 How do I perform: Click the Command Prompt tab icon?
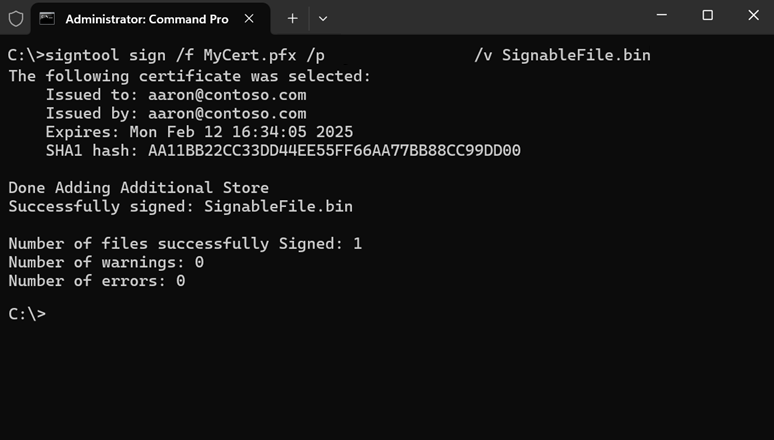tap(48, 19)
